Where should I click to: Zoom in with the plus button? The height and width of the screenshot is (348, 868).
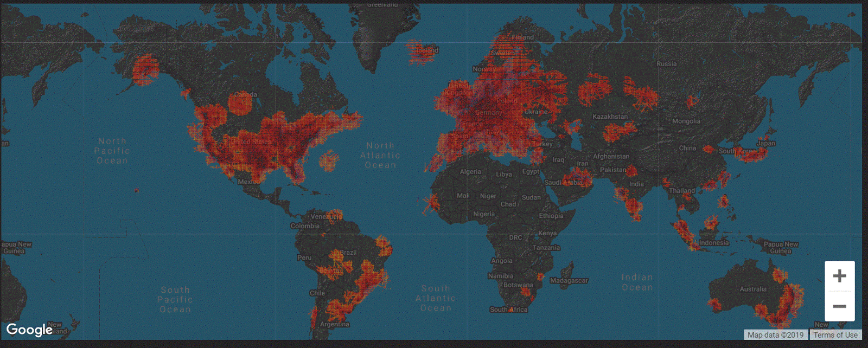(839, 276)
